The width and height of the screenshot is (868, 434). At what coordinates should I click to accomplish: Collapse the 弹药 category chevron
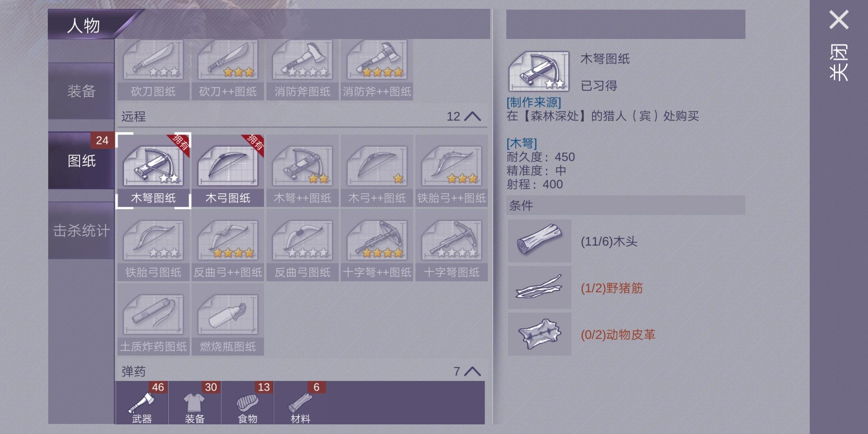(473, 371)
